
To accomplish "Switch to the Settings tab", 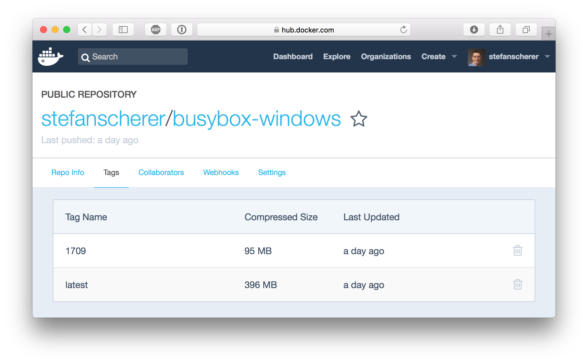I will click(x=272, y=172).
